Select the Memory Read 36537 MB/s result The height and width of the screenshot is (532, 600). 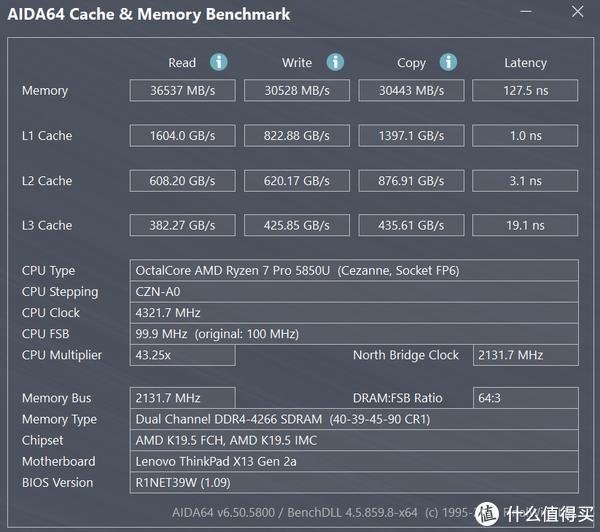point(183,91)
